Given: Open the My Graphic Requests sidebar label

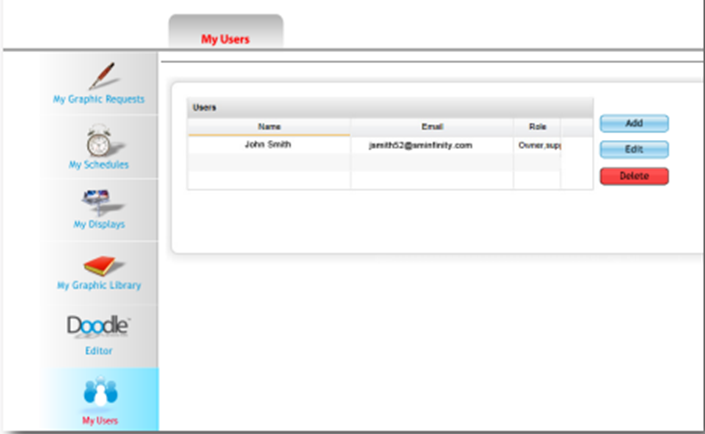Looking at the screenshot, I should coord(99,99).
